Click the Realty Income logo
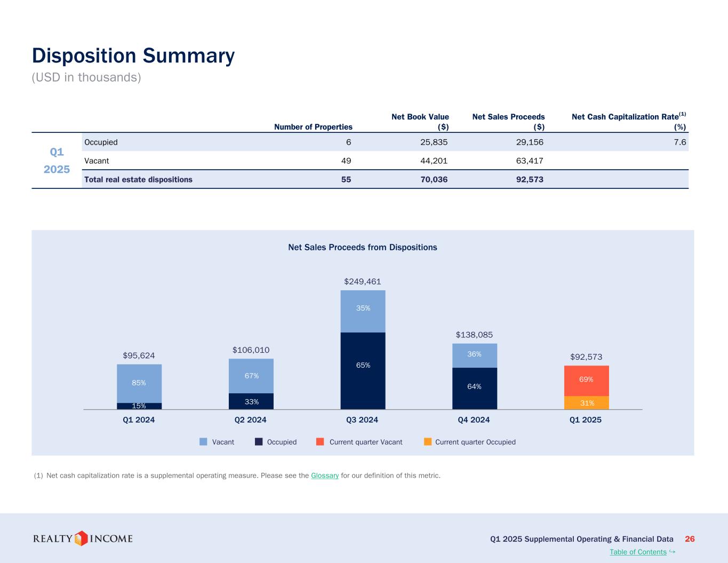Viewport: 728px width, 563px height. coord(83,538)
